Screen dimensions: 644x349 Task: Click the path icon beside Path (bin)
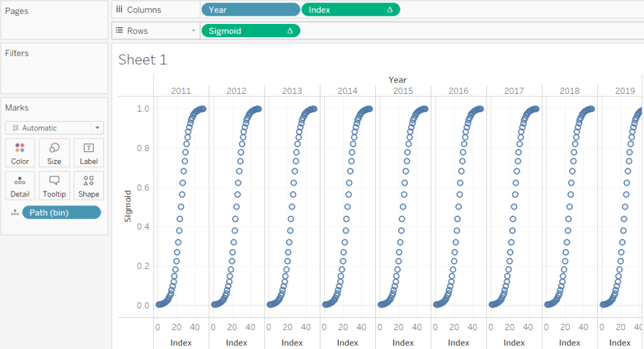pyautogui.click(x=14, y=213)
